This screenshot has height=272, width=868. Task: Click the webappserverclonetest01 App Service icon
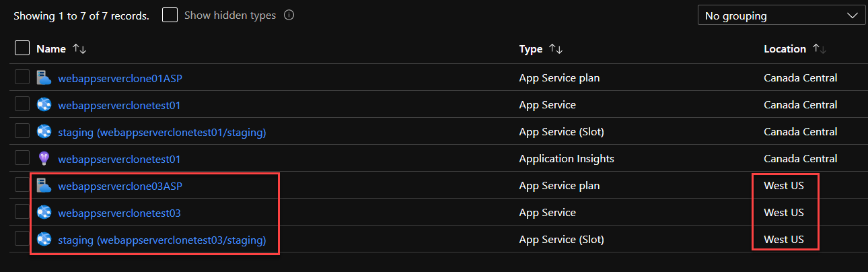tap(44, 104)
